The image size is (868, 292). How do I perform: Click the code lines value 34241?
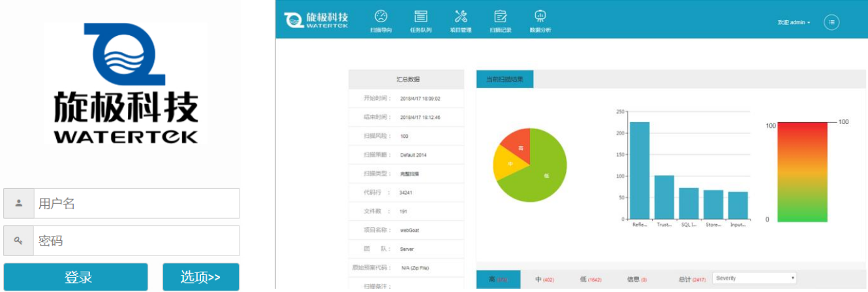405,193
